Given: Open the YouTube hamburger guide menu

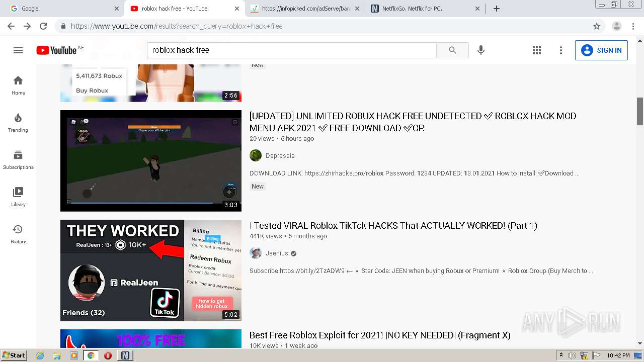Looking at the screenshot, I should [18, 50].
